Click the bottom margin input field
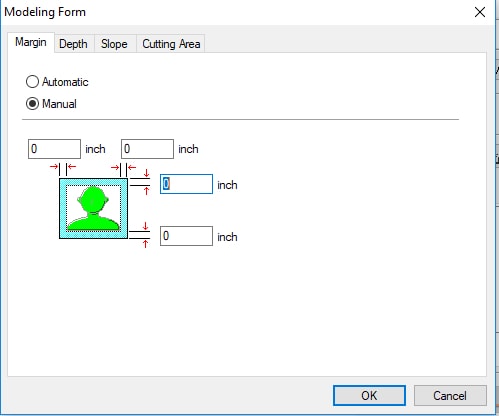Viewport: 499px width, 416px height. [186, 236]
